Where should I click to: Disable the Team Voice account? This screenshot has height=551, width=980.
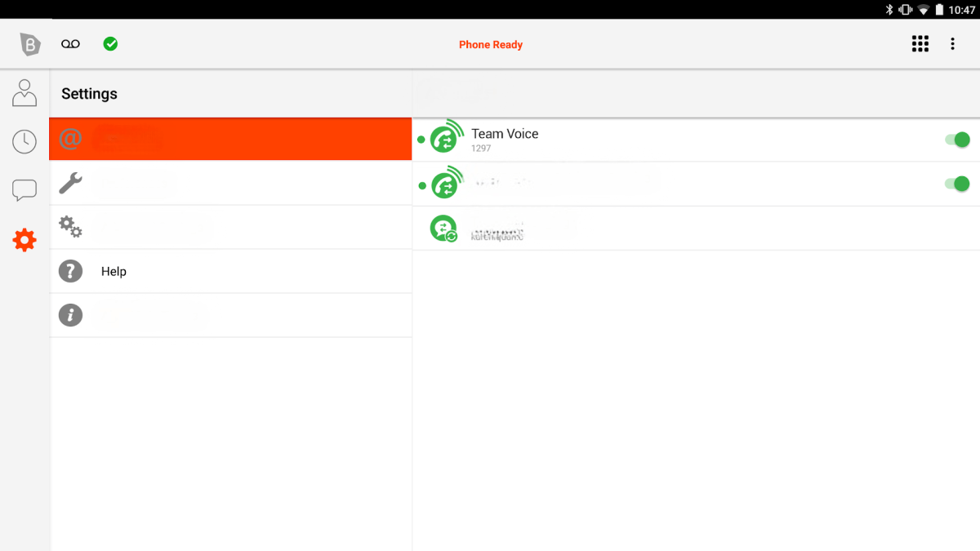pyautogui.click(x=955, y=140)
